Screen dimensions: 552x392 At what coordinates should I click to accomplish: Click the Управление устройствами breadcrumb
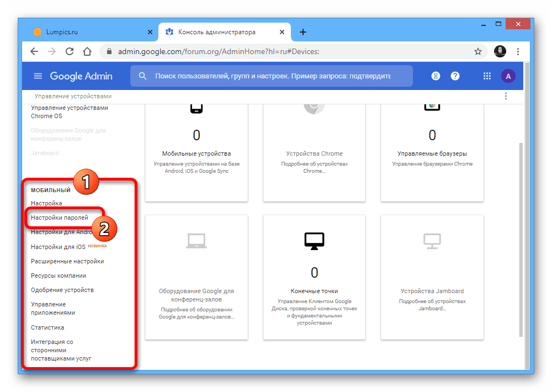(x=73, y=96)
